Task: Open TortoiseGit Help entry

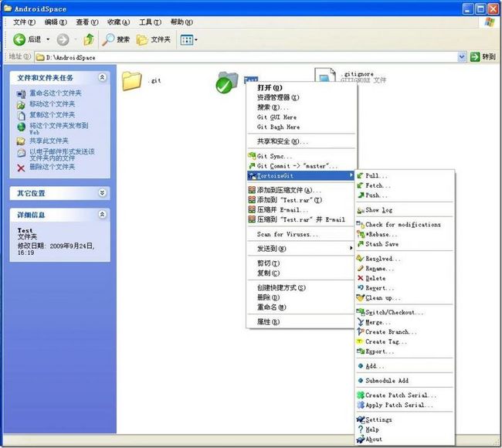Action: 405,429
